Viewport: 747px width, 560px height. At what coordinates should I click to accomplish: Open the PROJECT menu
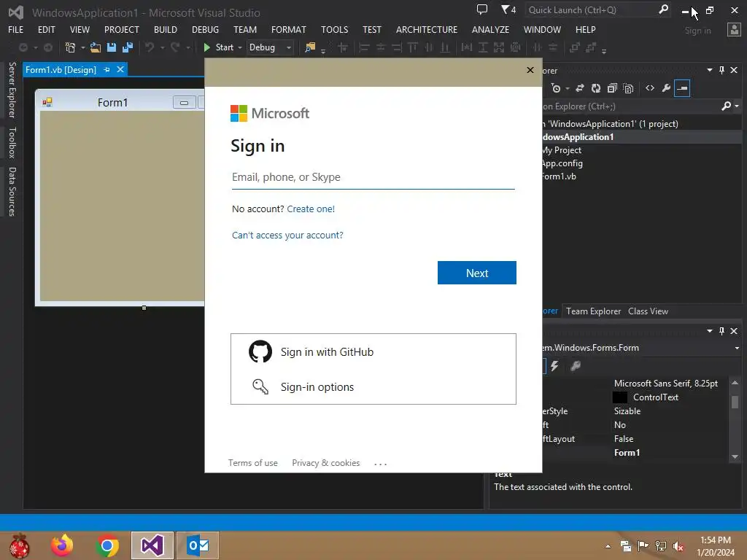click(122, 29)
